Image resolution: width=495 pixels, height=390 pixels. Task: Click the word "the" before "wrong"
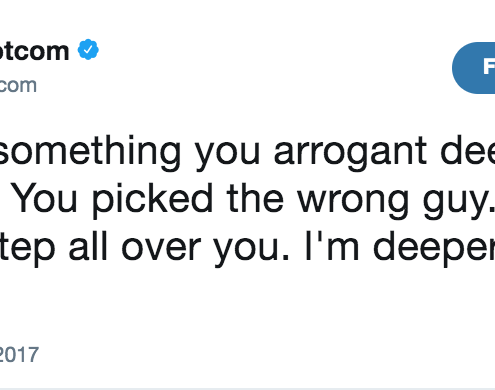255,198
